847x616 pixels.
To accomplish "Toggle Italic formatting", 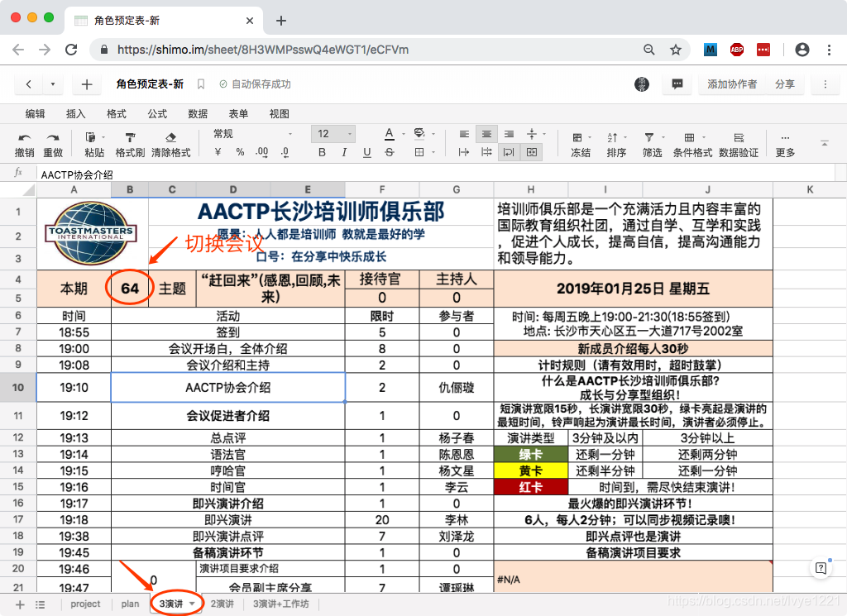I will click(344, 152).
